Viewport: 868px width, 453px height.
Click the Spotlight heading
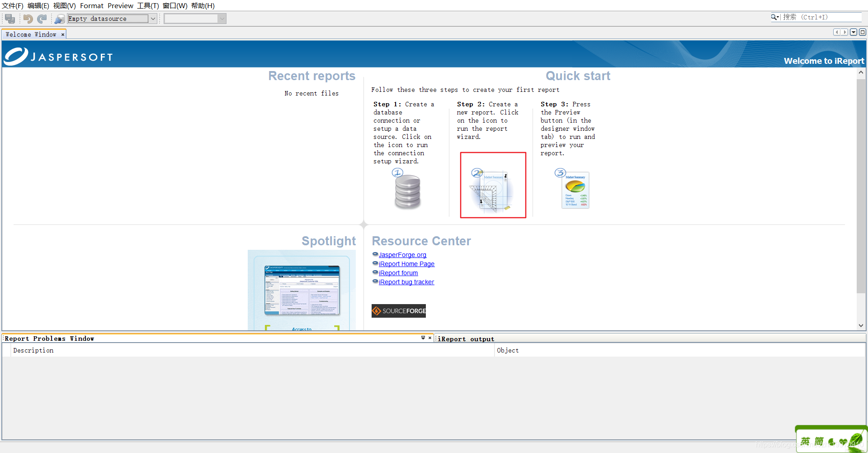pyautogui.click(x=329, y=241)
